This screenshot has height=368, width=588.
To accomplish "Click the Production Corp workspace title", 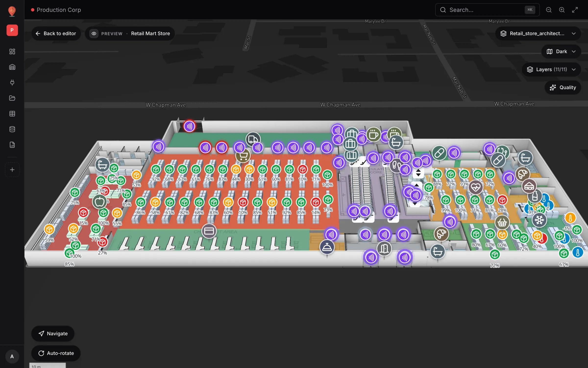I will tap(59, 10).
